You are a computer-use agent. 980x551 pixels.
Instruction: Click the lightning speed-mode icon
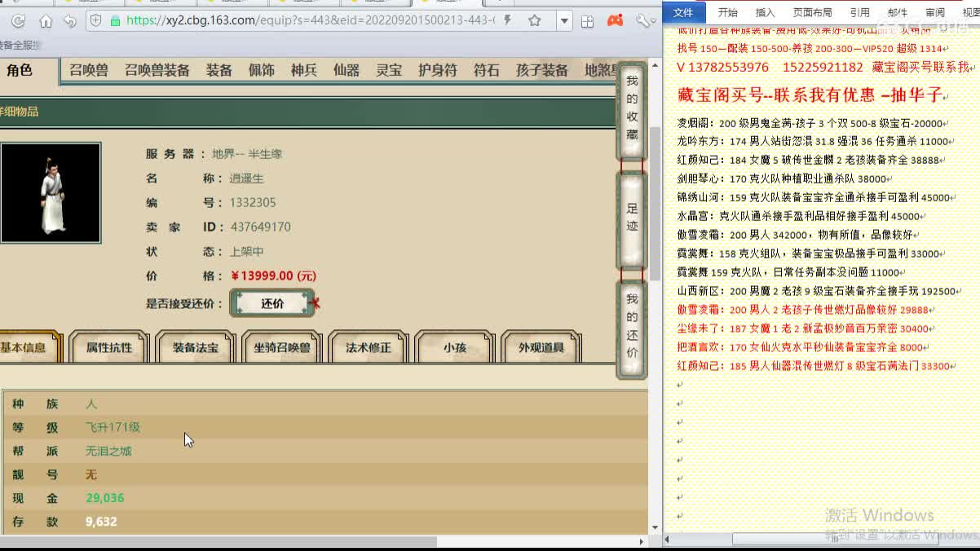(509, 20)
